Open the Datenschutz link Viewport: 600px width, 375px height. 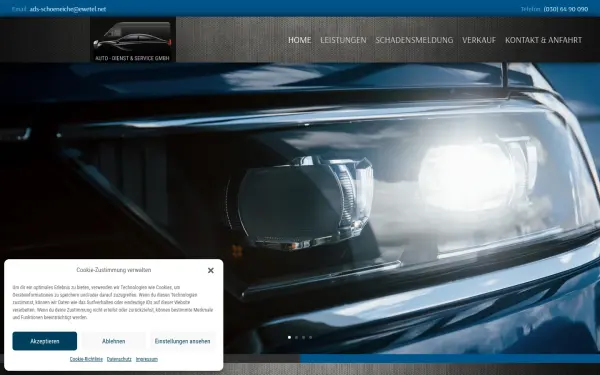(x=119, y=359)
